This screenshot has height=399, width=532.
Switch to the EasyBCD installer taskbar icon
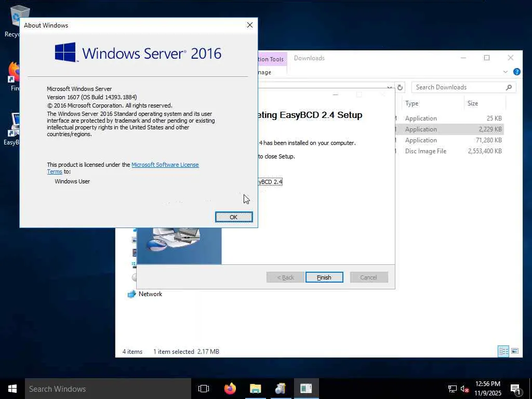pyautogui.click(x=281, y=389)
